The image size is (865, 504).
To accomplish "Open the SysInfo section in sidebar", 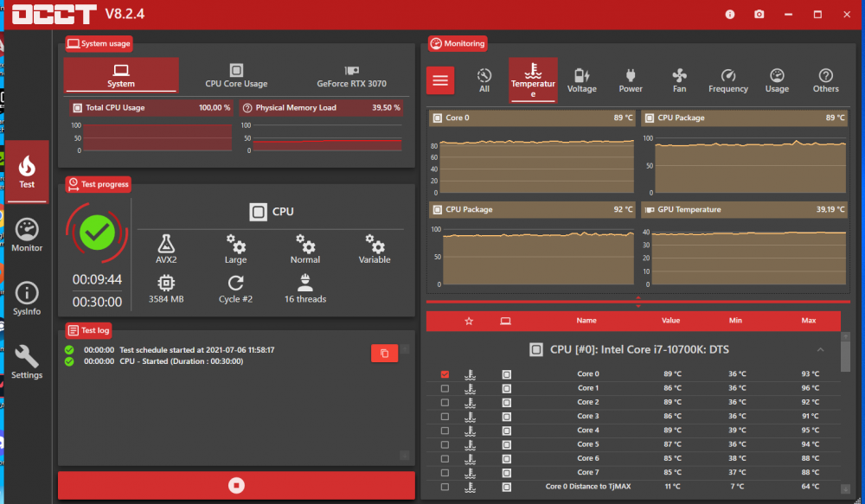I will tap(27, 298).
